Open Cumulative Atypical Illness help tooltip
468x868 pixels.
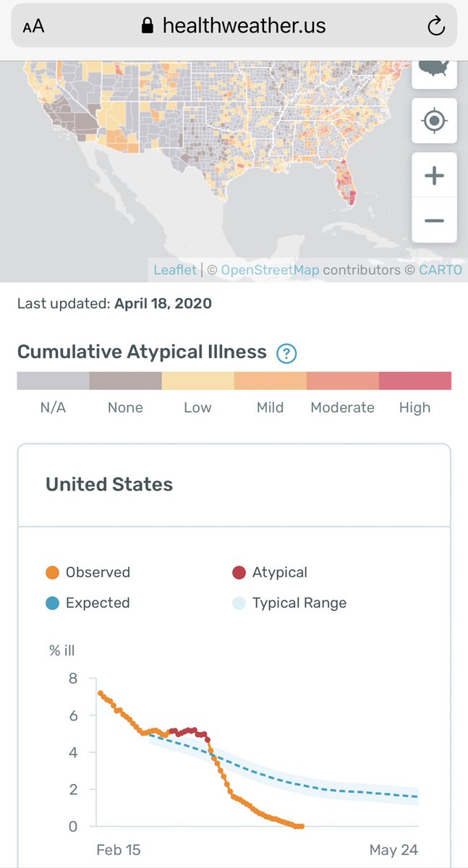[287, 353]
